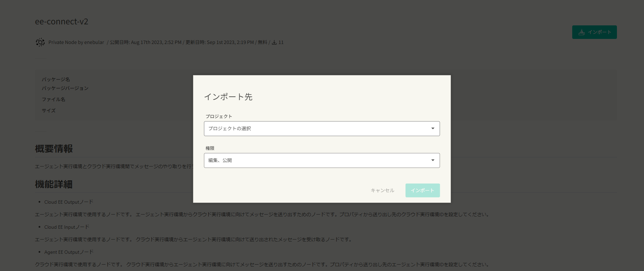
Task: Click the dropdown arrow of the 権限 selector
Action: point(433,160)
